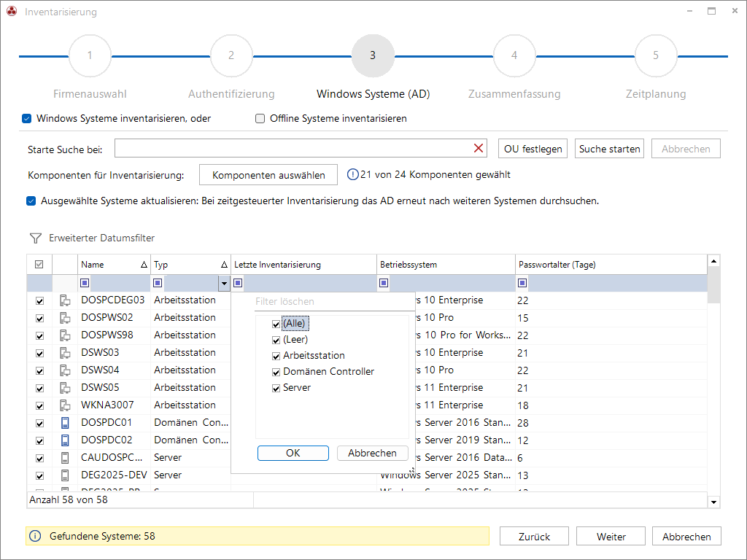This screenshot has width=747, height=560.
Task: Uncheck (Alle) in the Typ filter list
Action: [x=276, y=324]
